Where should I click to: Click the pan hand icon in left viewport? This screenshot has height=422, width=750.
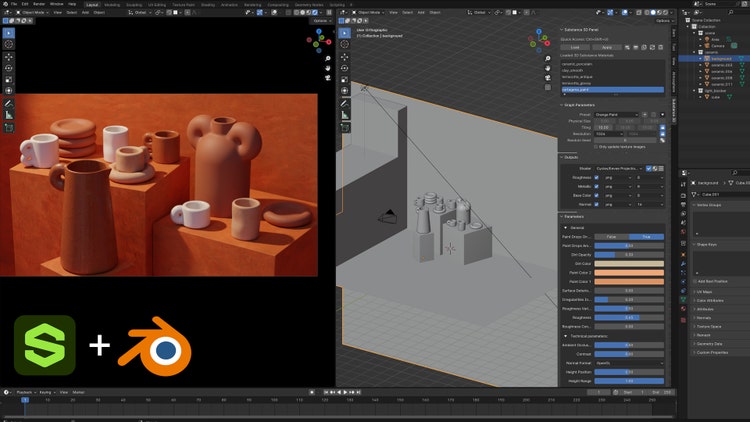pyautogui.click(x=328, y=68)
